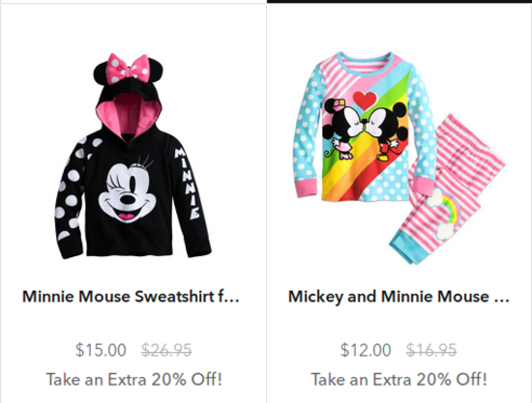Image resolution: width=532 pixels, height=403 pixels.
Task: Select the $15.00 sale price
Action: pyautogui.click(x=101, y=350)
